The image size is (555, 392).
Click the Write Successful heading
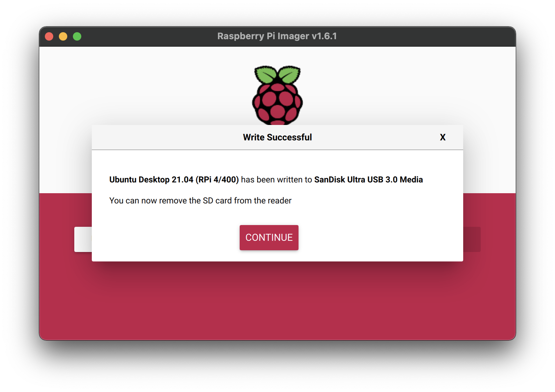[277, 137]
